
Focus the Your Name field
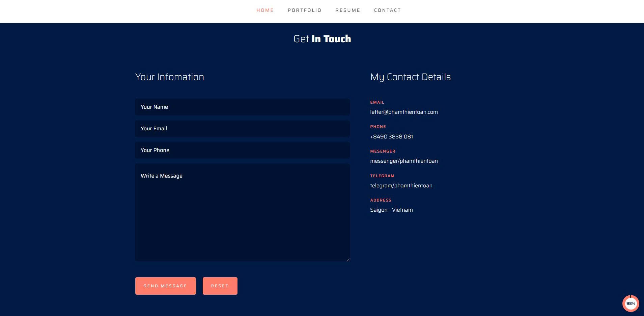click(242, 107)
